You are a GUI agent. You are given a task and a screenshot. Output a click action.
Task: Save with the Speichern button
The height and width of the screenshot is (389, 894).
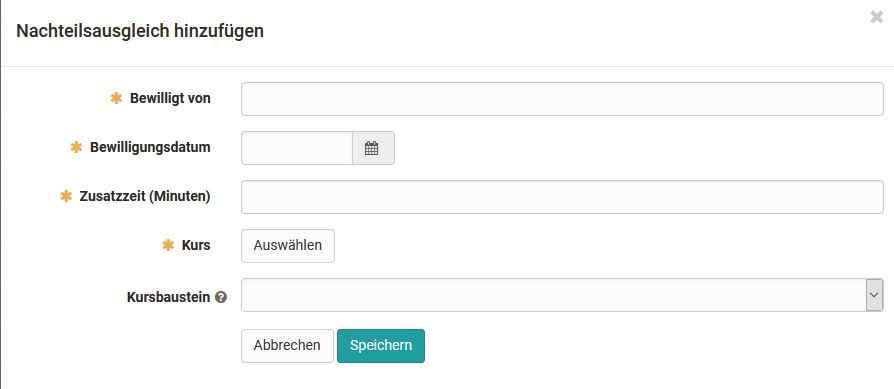(381, 346)
